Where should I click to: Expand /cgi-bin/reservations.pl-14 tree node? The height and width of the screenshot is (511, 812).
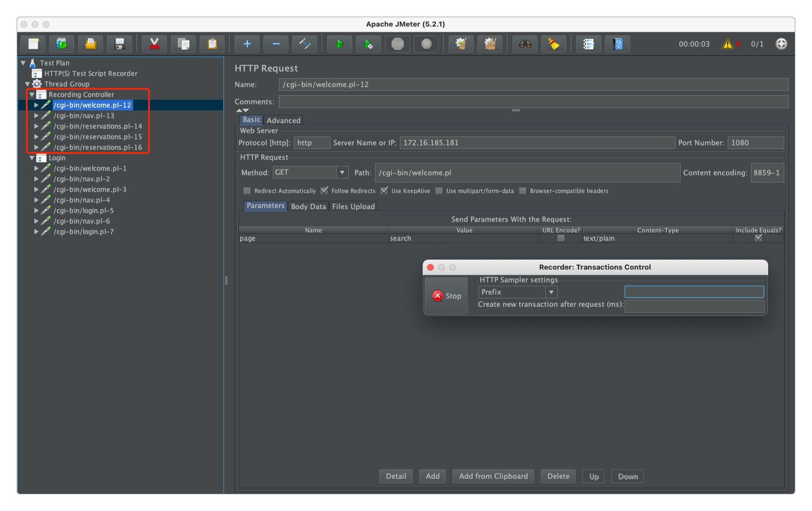(x=37, y=127)
